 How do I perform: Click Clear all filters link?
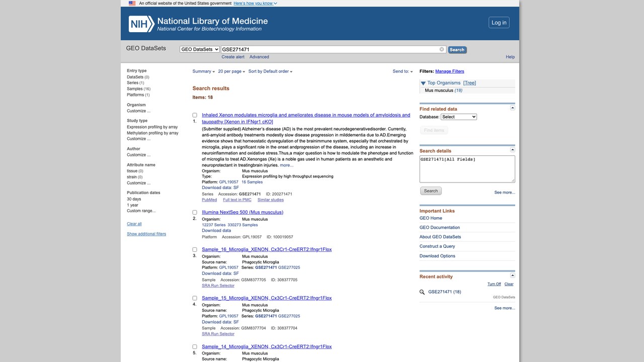point(134,224)
